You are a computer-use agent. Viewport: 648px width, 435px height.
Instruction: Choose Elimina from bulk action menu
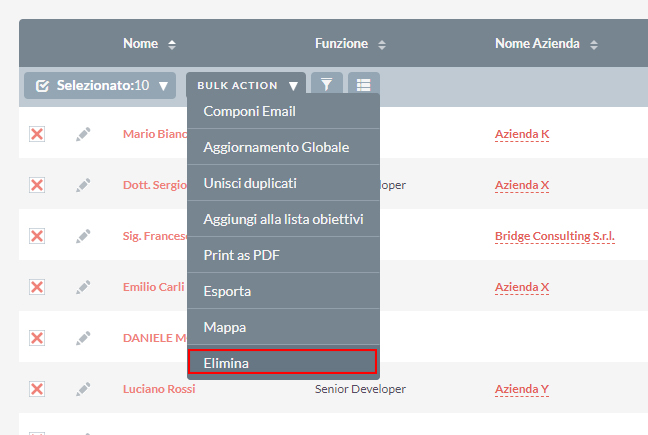pos(282,363)
